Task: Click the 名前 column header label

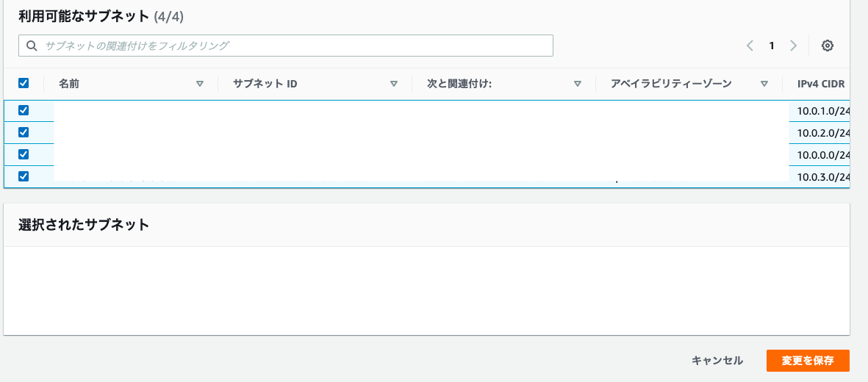Action: pyautogui.click(x=68, y=84)
